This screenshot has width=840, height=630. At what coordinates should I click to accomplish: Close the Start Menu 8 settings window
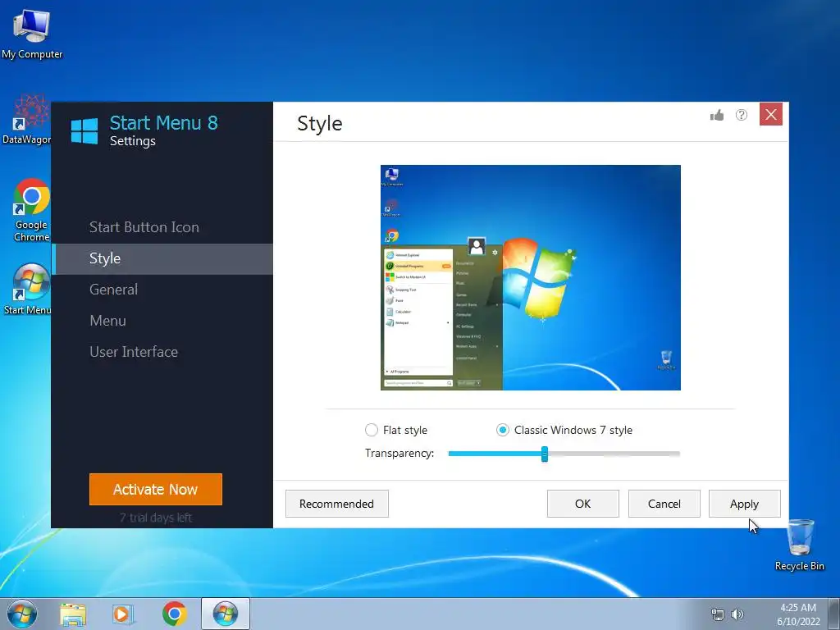[771, 114]
